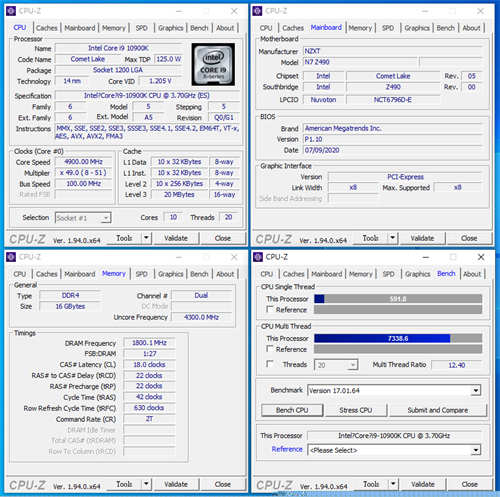Click Tools button in the CPU window
This screenshot has height=497, width=500.
click(124, 238)
